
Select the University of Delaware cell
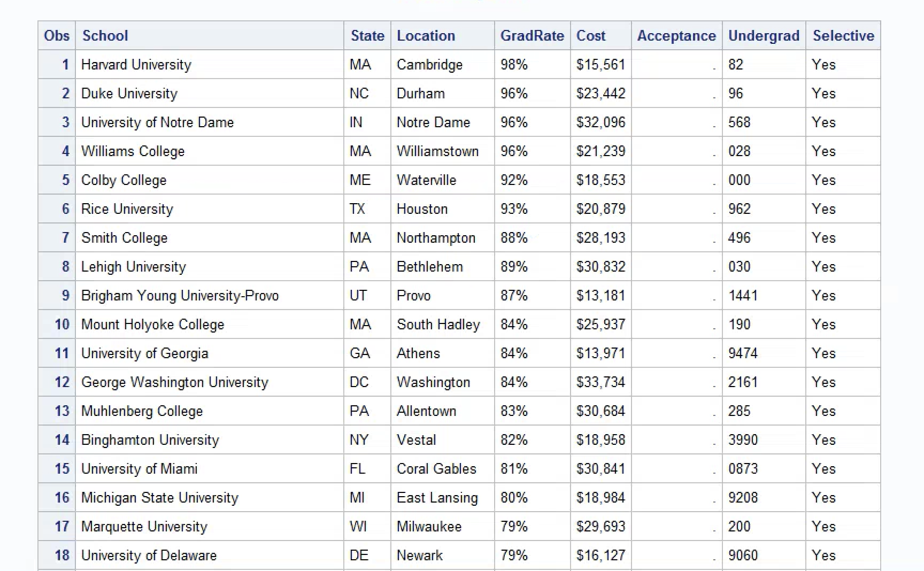point(149,555)
